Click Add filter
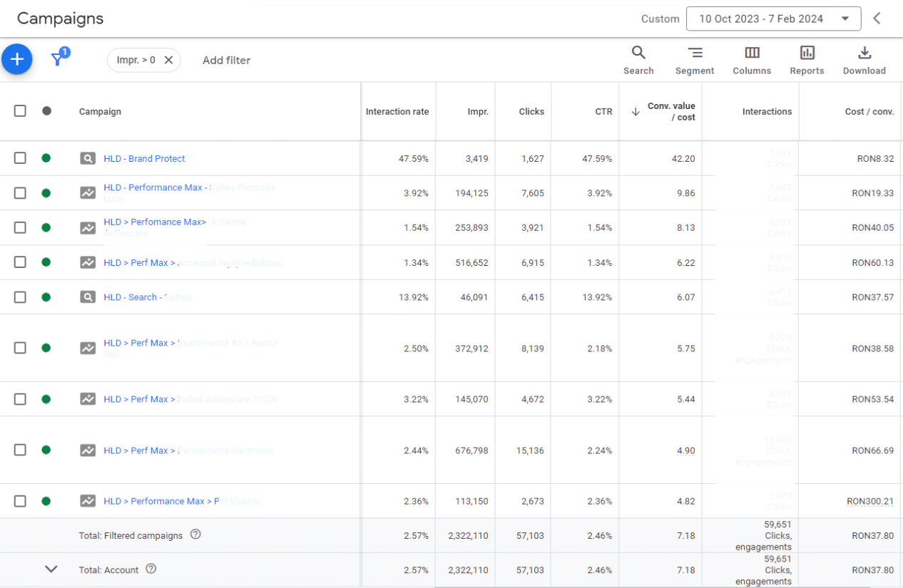 pos(226,61)
